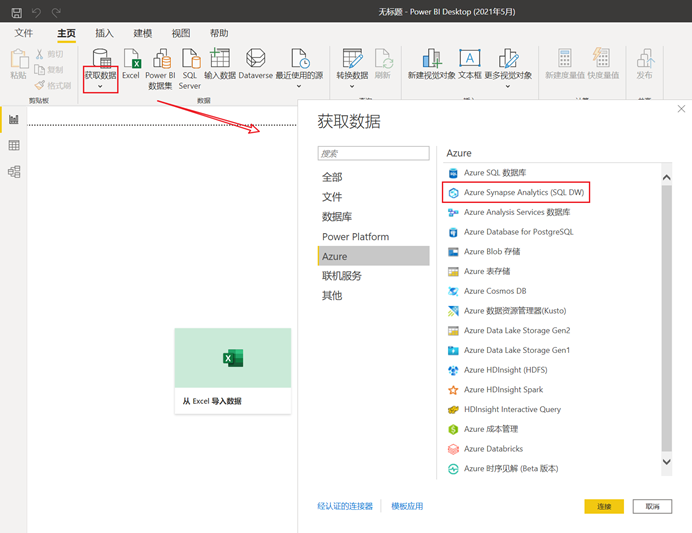Click the 搜索 search field in dialog
The width and height of the screenshot is (692, 533).
tap(373, 153)
